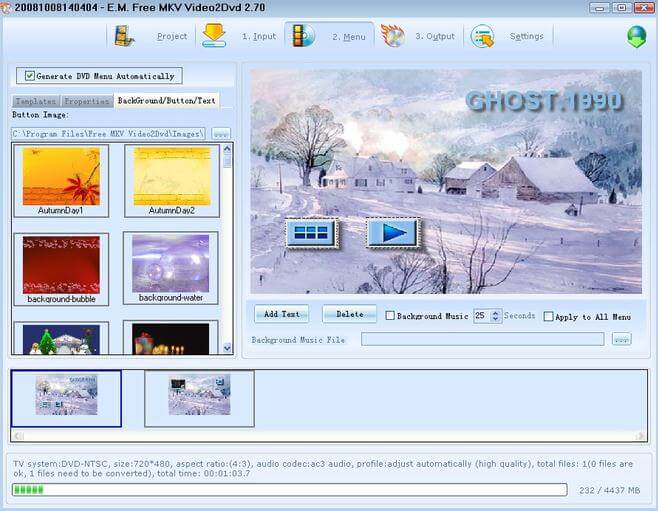Select the second menu page thumbnail
Screen dimensions: 658x511
(x=199, y=399)
